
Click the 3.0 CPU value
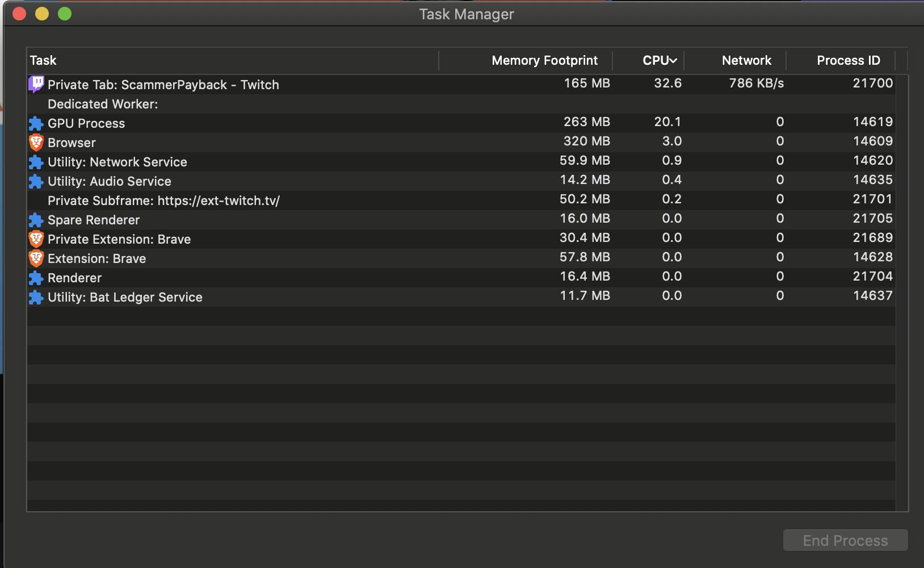click(x=672, y=141)
